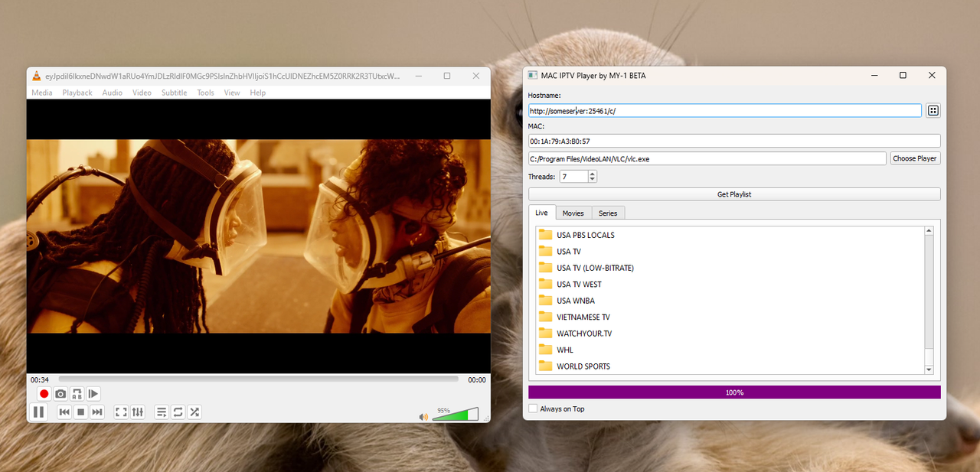Seek in the VLC timeline bar
Image resolution: width=980 pixels, height=472 pixels.
point(259,379)
